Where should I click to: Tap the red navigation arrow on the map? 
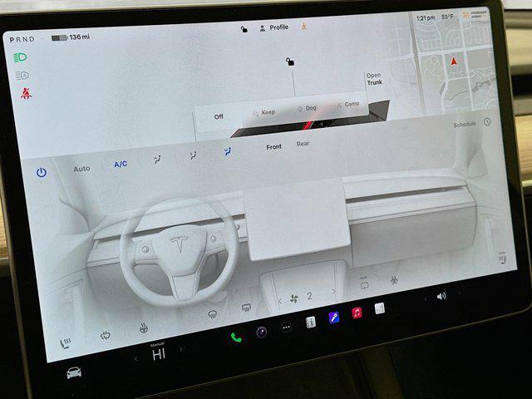pos(454,62)
